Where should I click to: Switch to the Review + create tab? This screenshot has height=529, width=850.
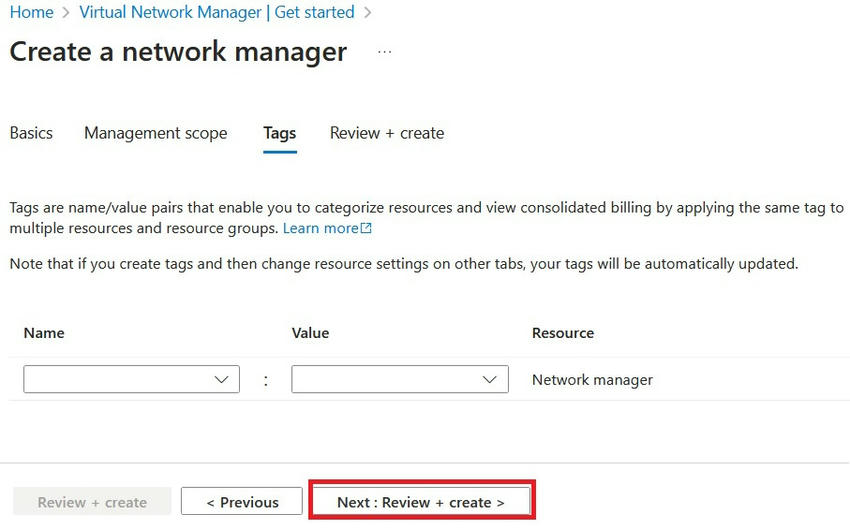387,133
